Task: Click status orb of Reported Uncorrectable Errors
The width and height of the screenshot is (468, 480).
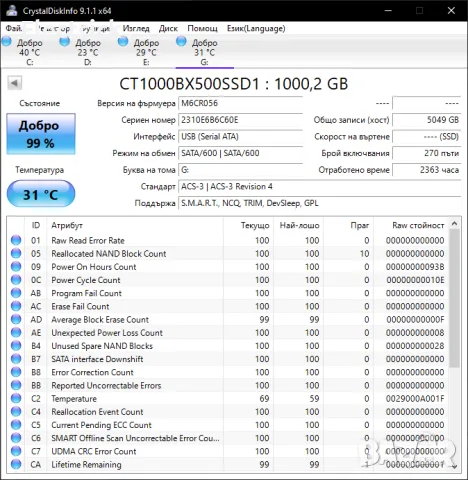Action: click(16, 385)
